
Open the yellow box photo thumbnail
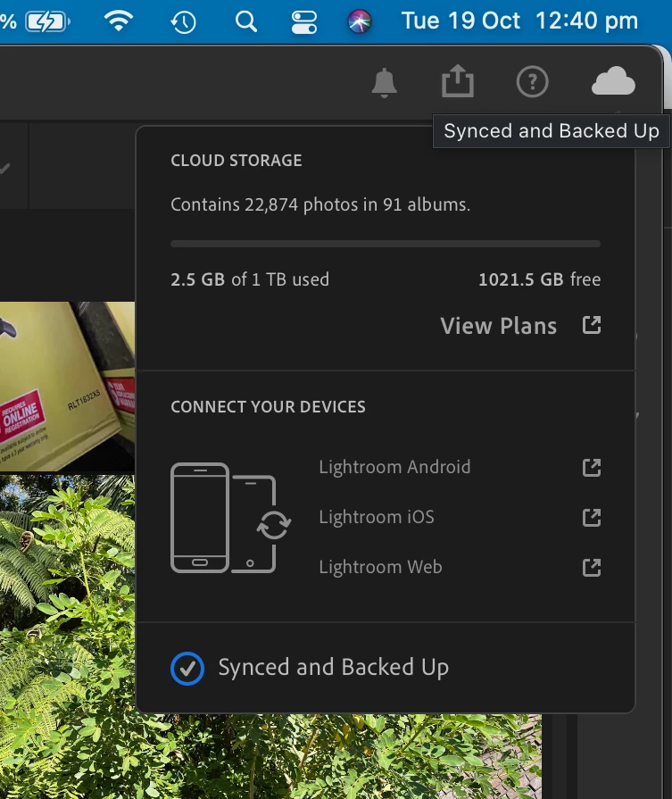[x=67, y=387]
